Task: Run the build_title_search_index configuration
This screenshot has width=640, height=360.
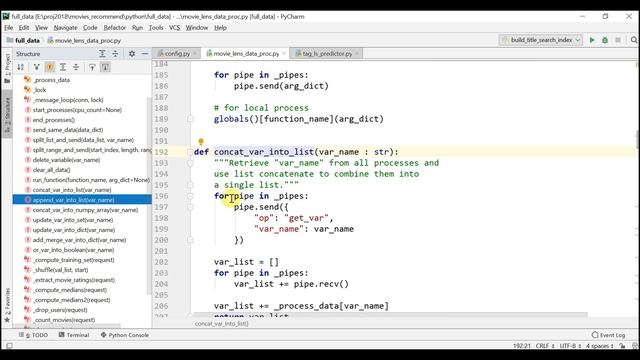Action: (x=592, y=40)
